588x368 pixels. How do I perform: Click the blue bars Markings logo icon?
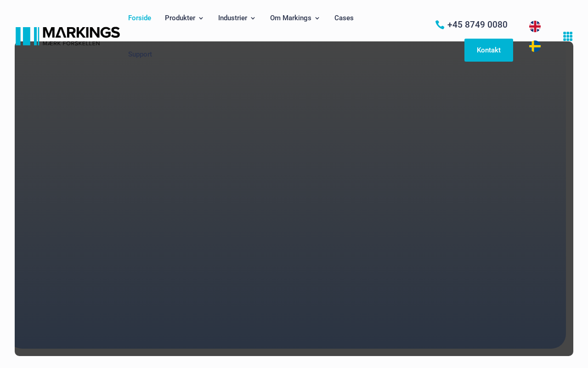[x=28, y=36]
